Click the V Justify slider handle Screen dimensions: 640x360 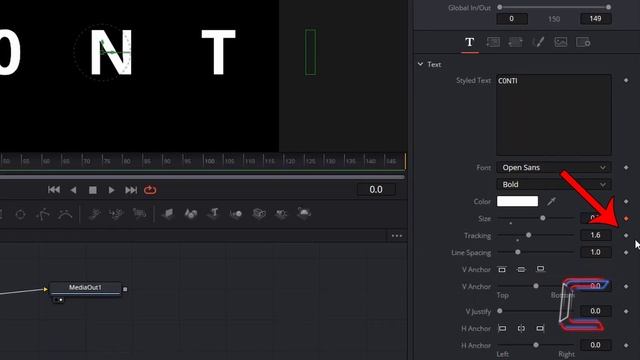click(500, 311)
